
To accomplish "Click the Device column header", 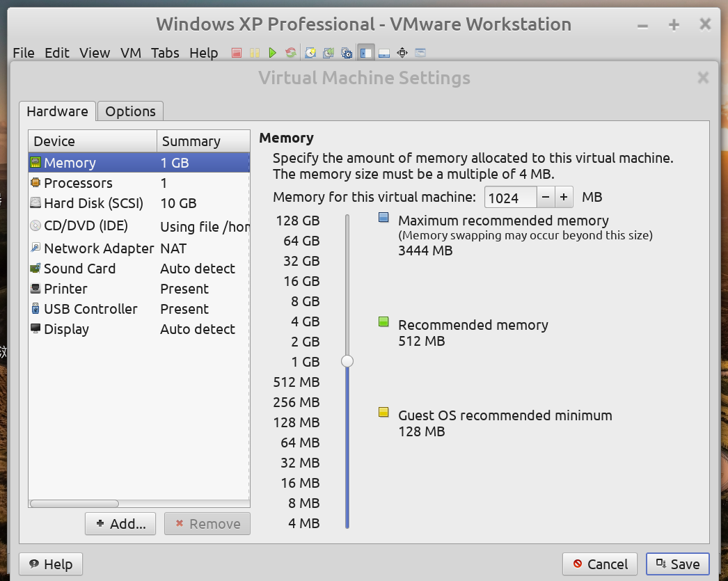I will point(93,141).
